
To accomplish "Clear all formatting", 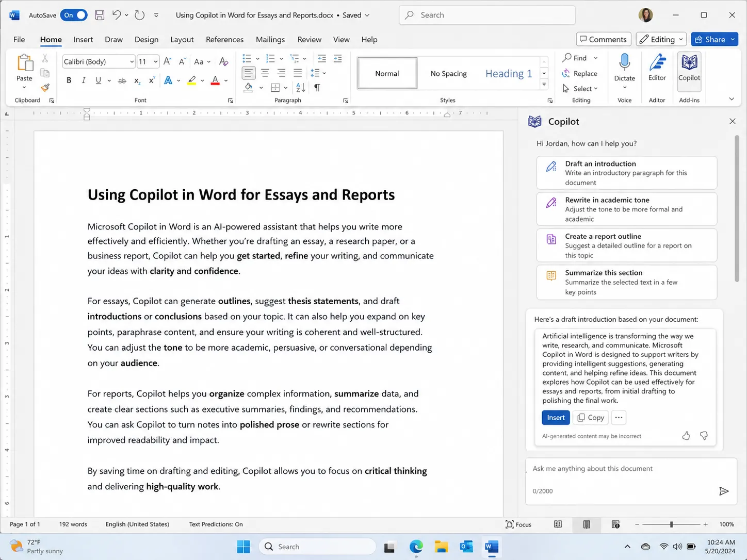I will point(223,61).
